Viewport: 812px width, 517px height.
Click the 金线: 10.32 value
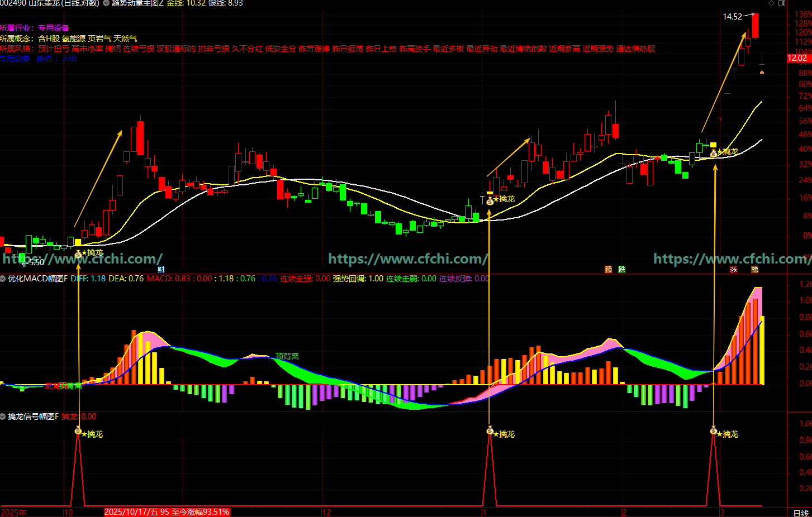186,3
